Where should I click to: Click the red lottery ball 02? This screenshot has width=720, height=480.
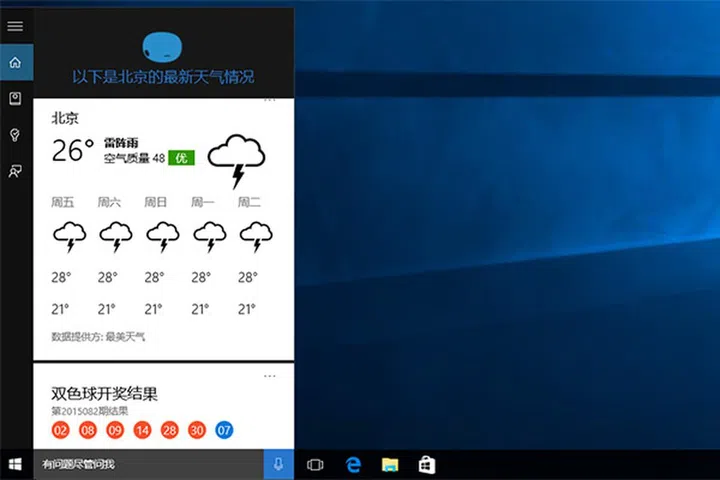(60, 430)
